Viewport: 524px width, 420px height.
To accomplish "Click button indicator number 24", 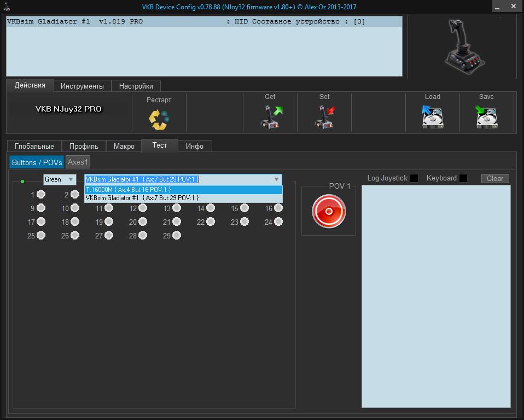I will (x=278, y=221).
